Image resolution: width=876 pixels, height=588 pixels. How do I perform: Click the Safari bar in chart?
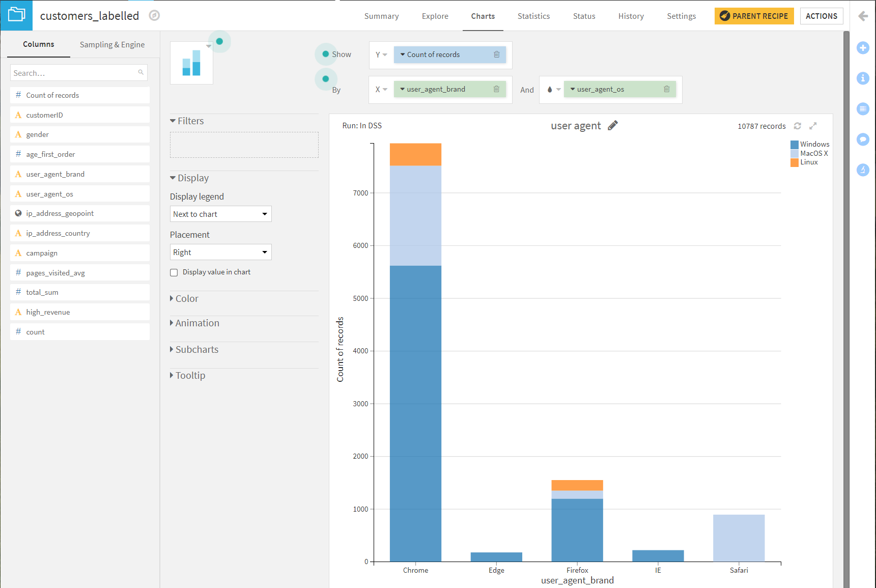pos(739,538)
